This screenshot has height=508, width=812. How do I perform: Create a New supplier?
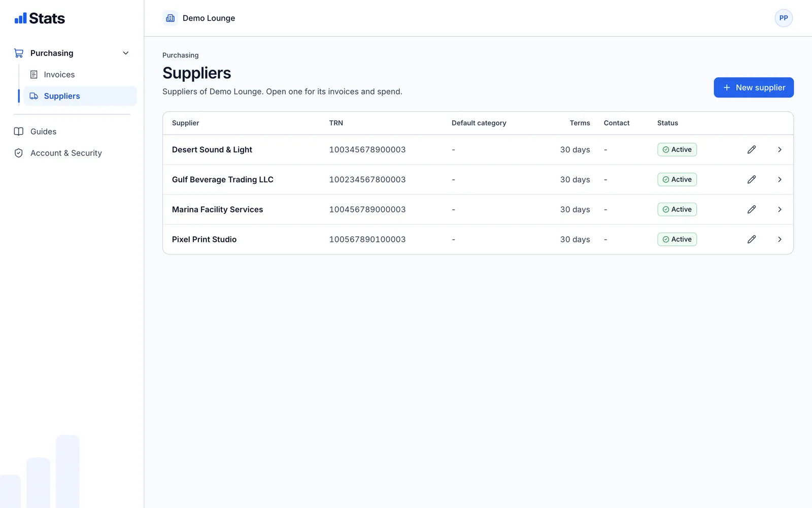pyautogui.click(x=754, y=87)
